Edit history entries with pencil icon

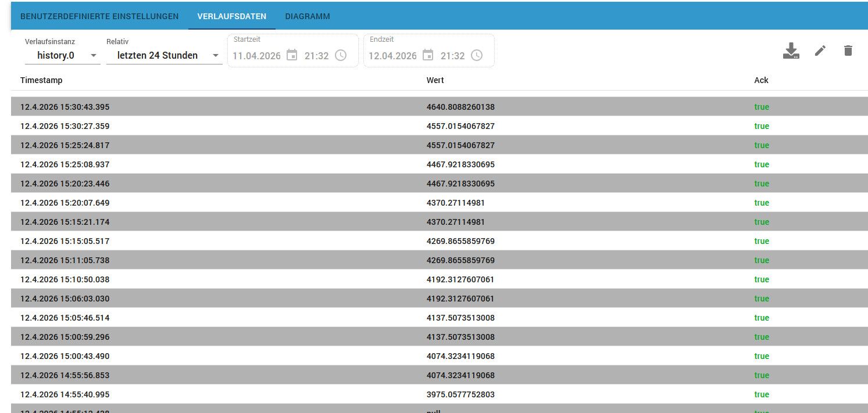point(820,51)
